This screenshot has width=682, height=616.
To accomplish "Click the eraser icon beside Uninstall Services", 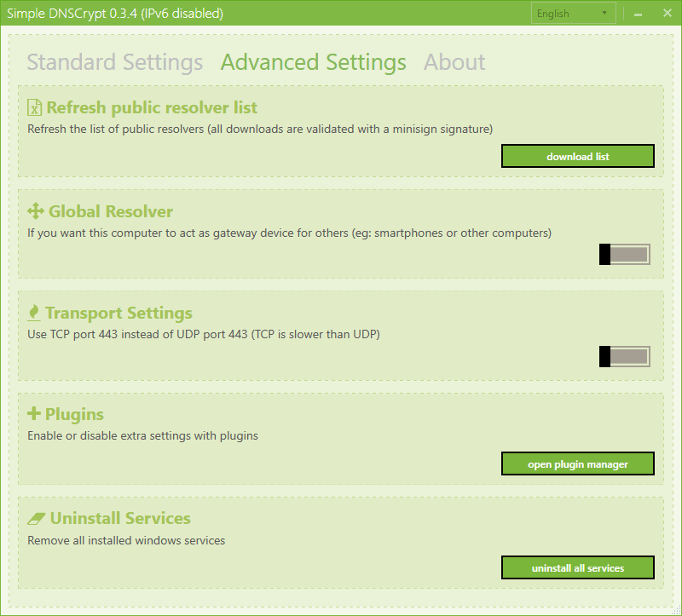I will coord(36,518).
